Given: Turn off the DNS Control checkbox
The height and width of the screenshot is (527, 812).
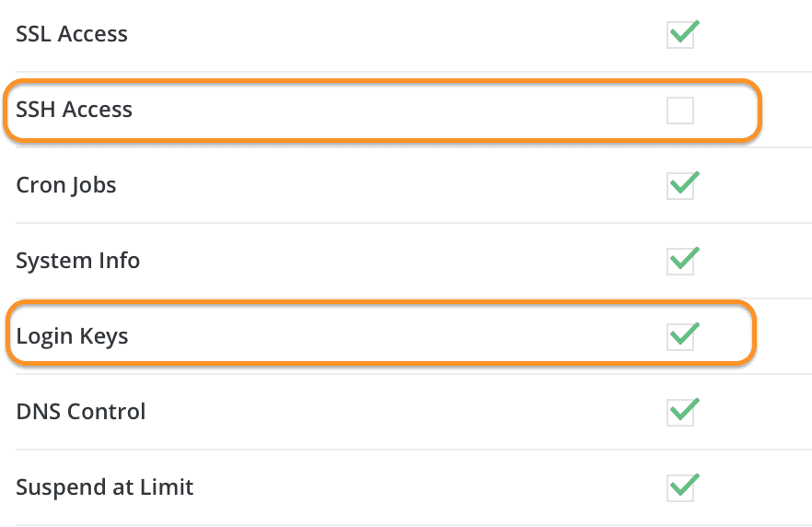Looking at the screenshot, I should coord(680,412).
